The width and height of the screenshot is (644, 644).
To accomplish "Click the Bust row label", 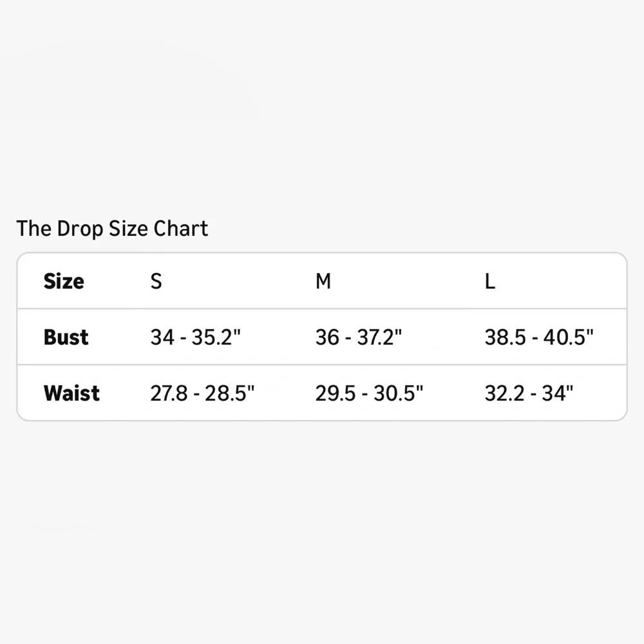I will (x=66, y=337).
